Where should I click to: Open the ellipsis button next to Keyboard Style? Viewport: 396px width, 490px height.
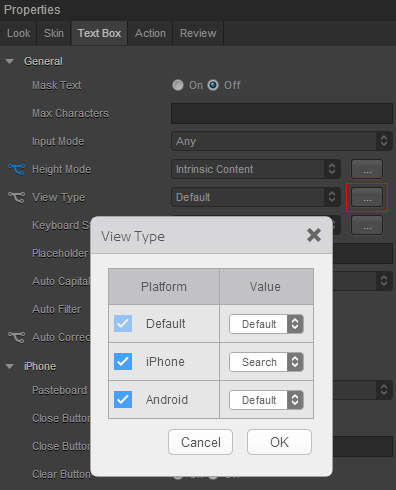click(x=367, y=225)
